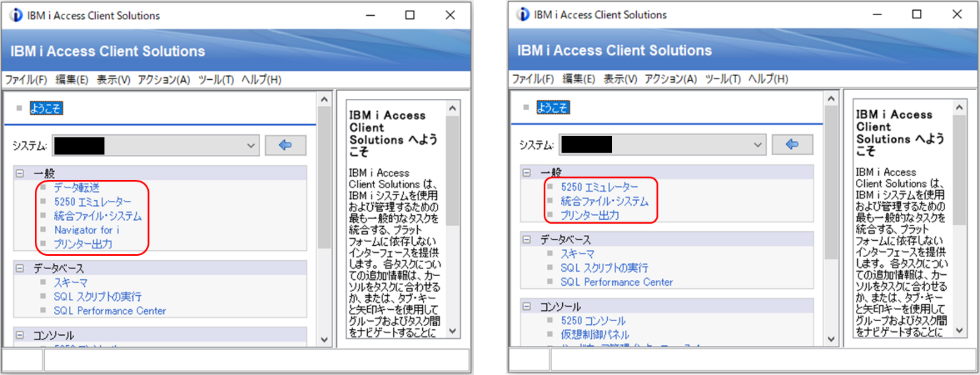Click the welcome text scrollbar thumb, right window
This screenshot has height=375, width=980.
pos(960,169)
